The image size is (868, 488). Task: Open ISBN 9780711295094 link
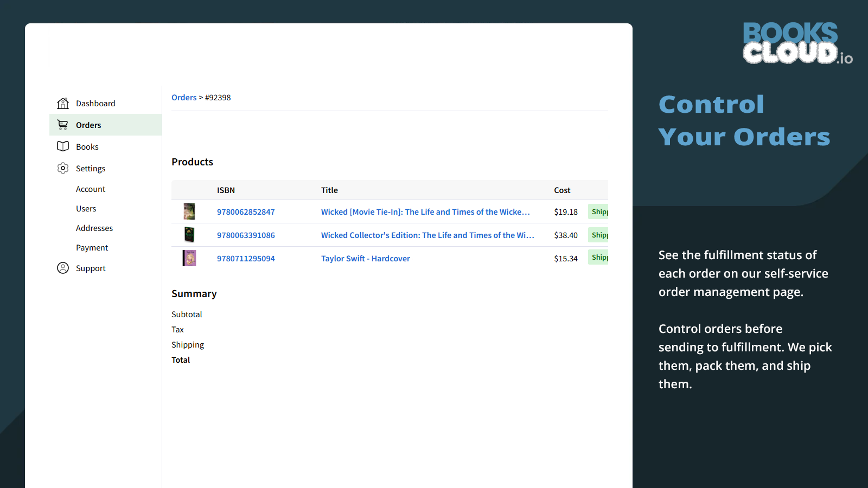[x=246, y=259]
